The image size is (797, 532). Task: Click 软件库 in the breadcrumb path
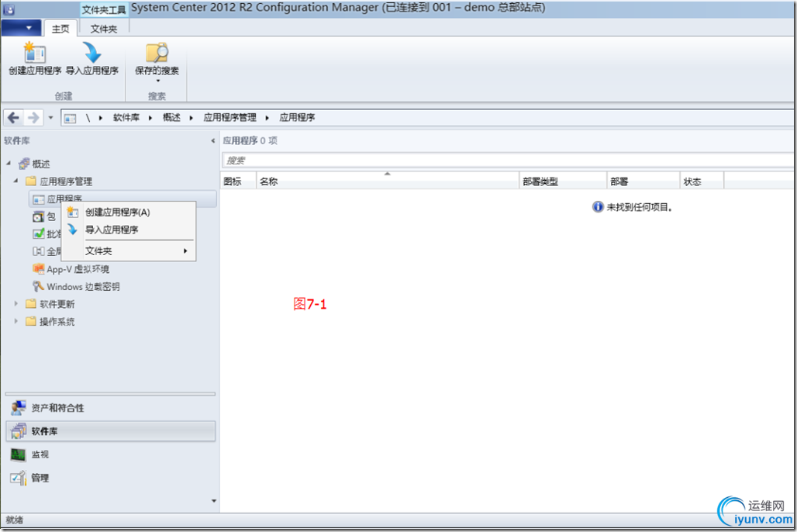tap(126, 117)
